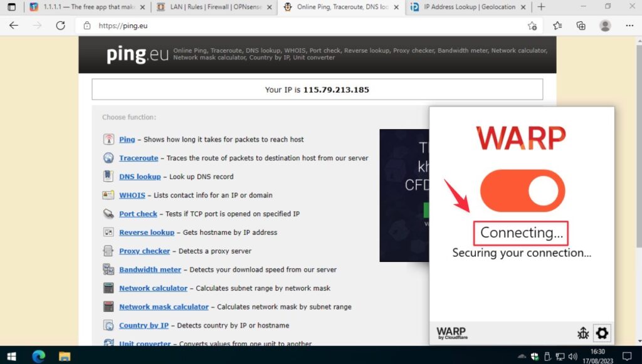Open the Reverse lookup link
This screenshot has width=642, height=364.
click(x=147, y=232)
